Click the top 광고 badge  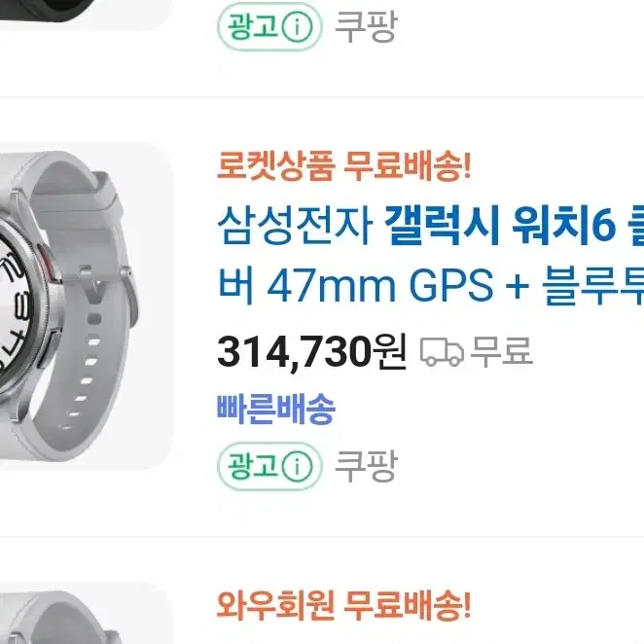coord(269,27)
